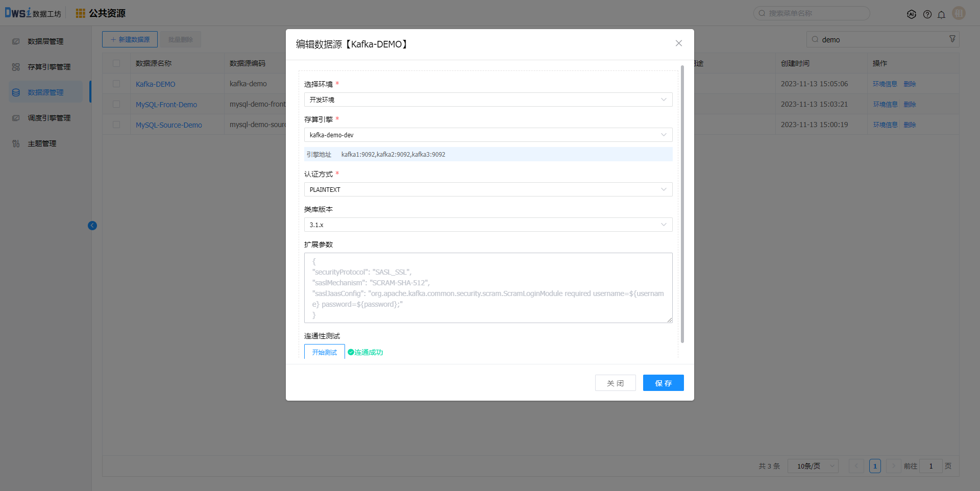Open 存算引擎管理 in the sidebar
Screen dimensions: 980x491
[x=46, y=67]
